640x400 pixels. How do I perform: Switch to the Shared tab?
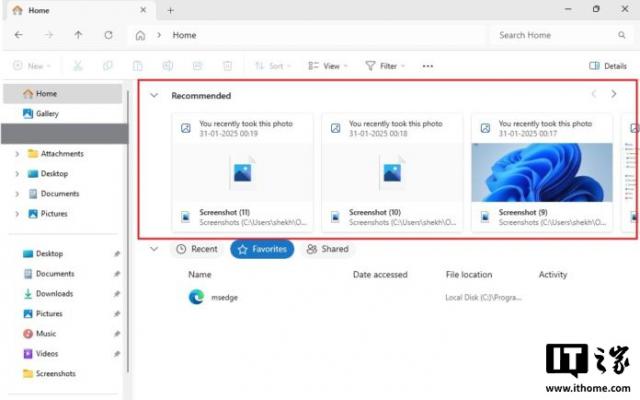point(328,249)
